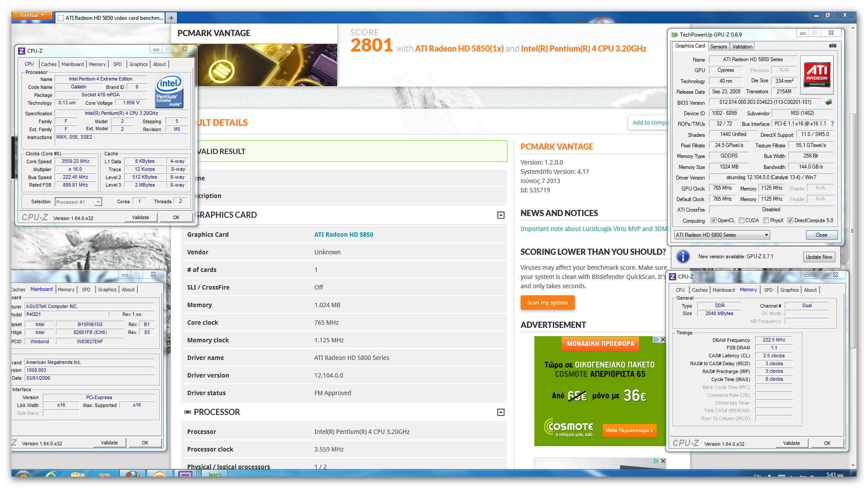868x488 pixels.
Task: Click the Internet Explorer taskbar icon
Action: [x=51, y=474]
